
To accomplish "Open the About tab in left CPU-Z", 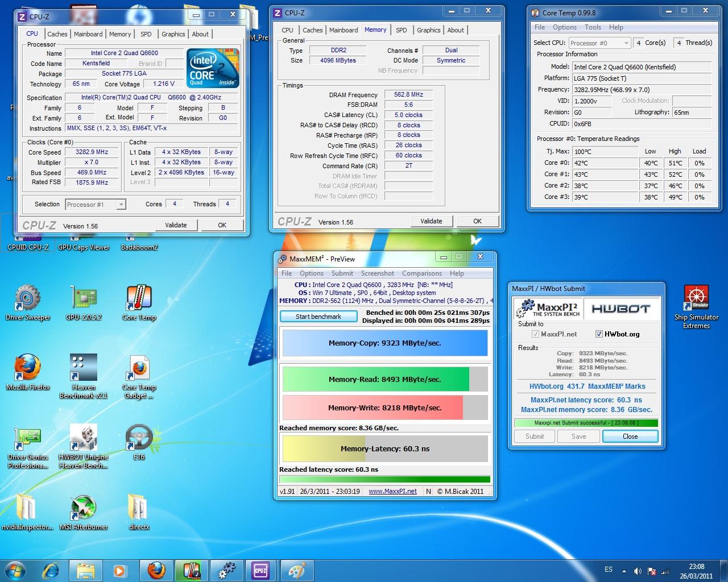I will [200, 34].
